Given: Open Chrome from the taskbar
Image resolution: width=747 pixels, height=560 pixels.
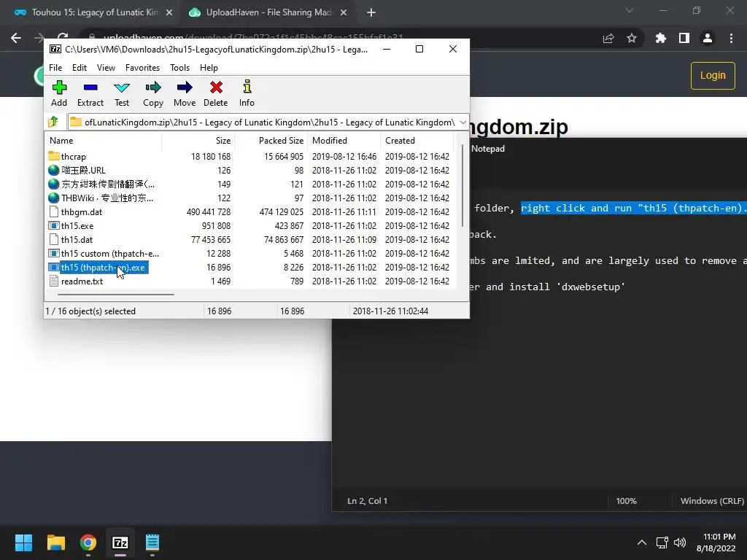Looking at the screenshot, I should click(x=88, y=542).
